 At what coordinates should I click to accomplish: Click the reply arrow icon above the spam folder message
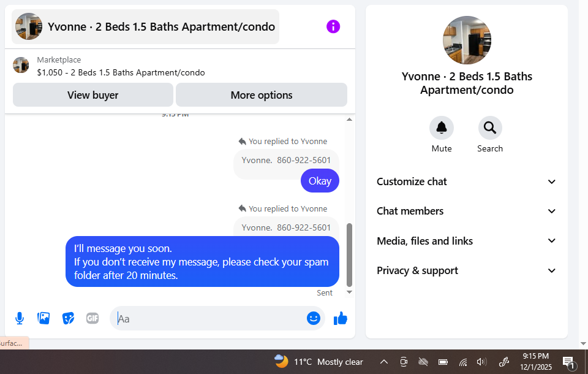[243, 208]
